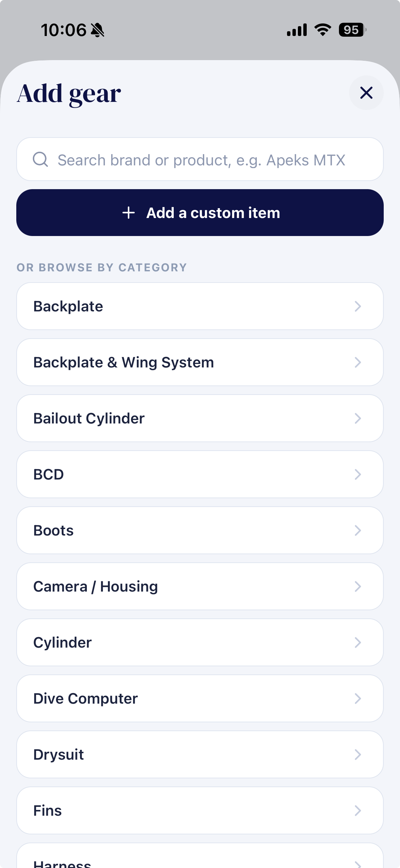Screen dimensions: 400x868
Task: Expand the Backplate category chevron
Action: [358, 306]
